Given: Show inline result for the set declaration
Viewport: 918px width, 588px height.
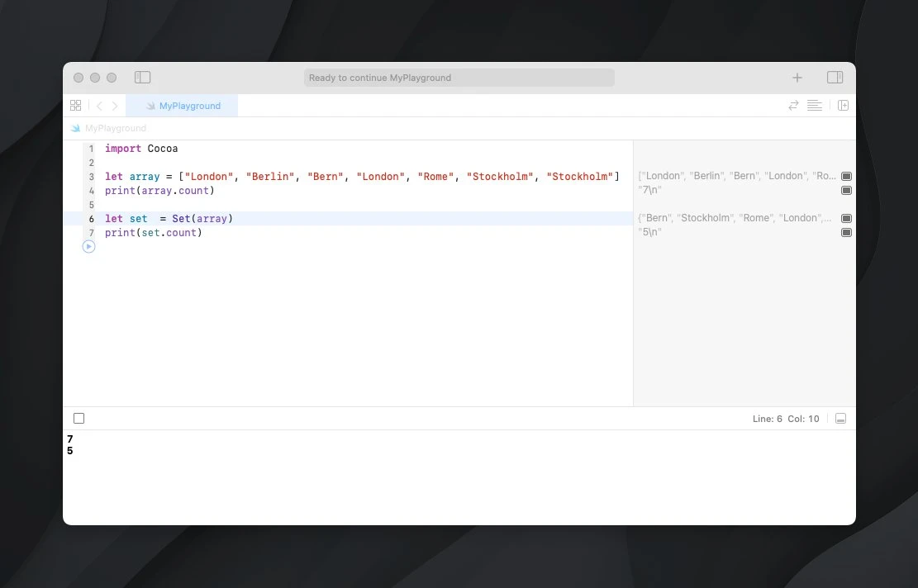Looking at the screenshot, I should [846, 219].
